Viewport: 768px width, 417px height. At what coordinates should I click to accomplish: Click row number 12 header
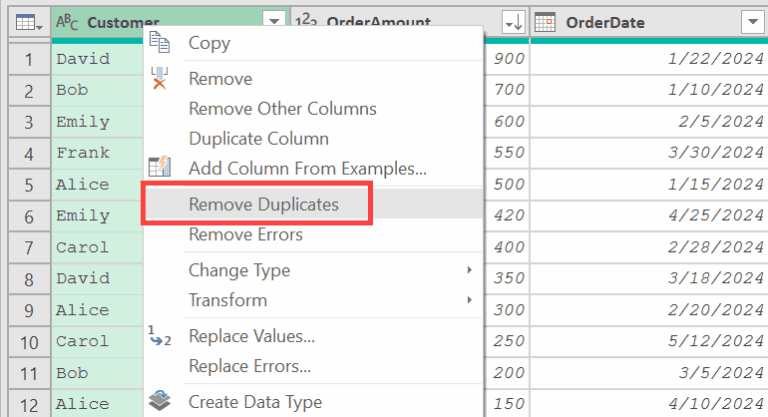click(x=29, y=404)
